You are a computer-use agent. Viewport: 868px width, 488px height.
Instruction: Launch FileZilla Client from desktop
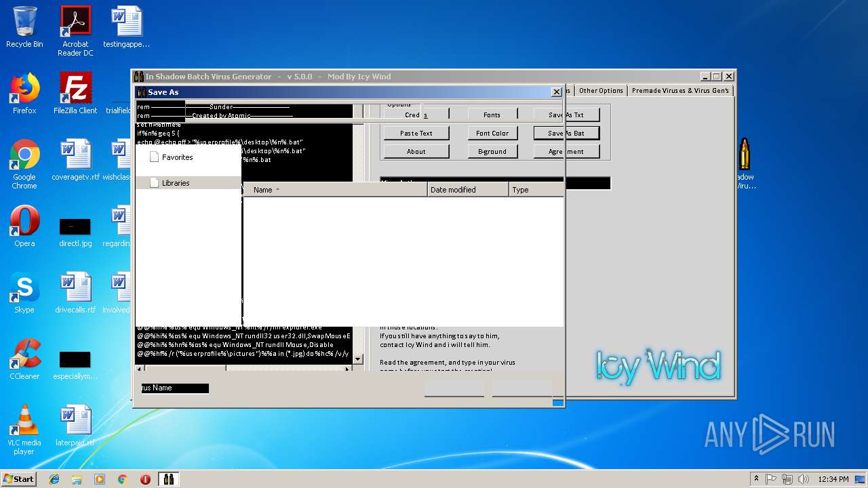click(x=75, y=94)
